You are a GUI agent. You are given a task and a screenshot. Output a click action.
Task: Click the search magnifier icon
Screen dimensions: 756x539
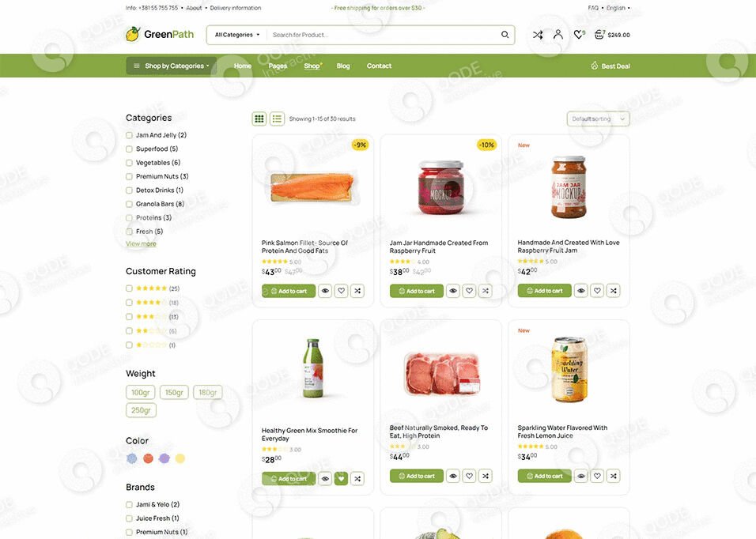tap(505, 35)
